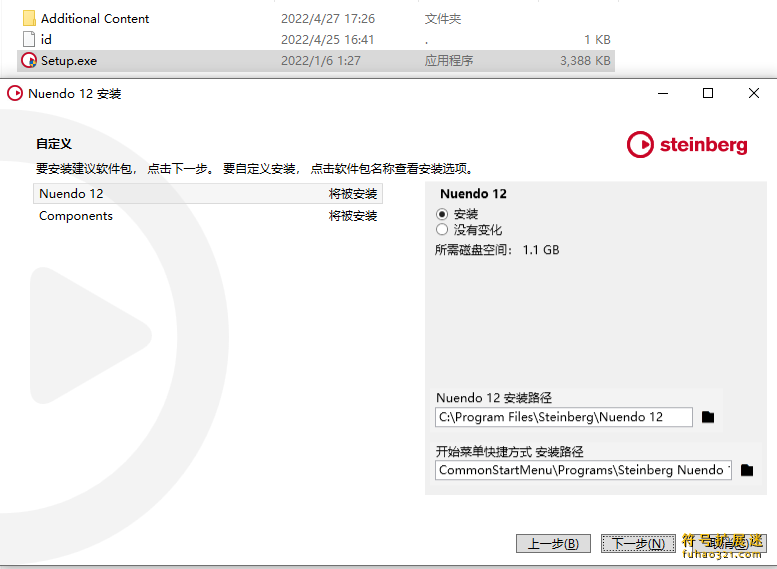777x569 pixels.
Task: Browse for Nuendo 12 install path folder
Action: click(708, 417)
